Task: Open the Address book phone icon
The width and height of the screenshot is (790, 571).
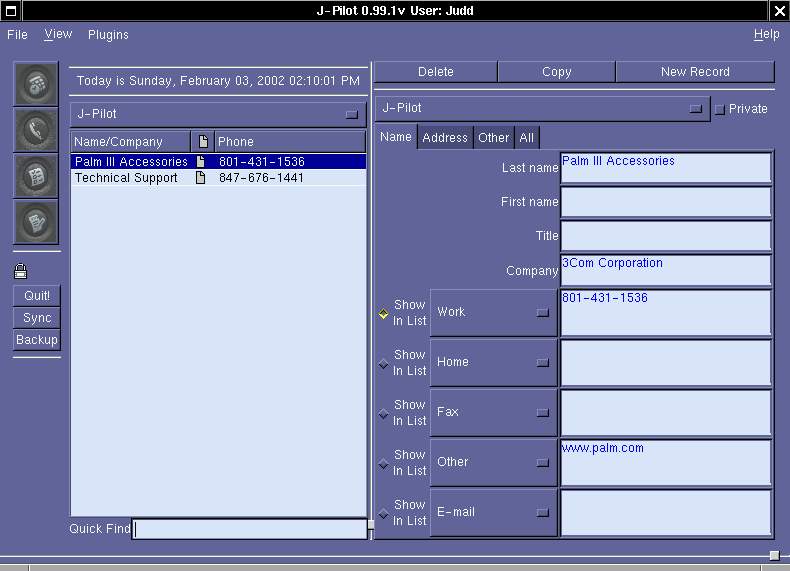Action: (x=36, y=129)
